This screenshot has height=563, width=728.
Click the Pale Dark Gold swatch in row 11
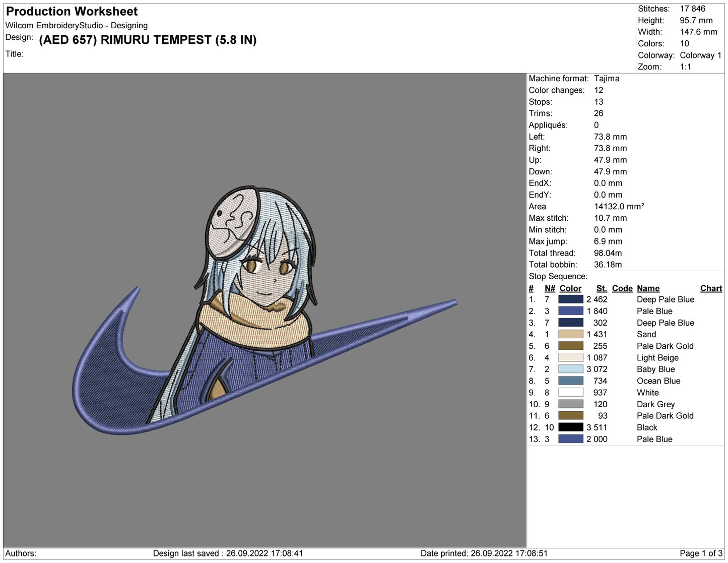[570, 415]
